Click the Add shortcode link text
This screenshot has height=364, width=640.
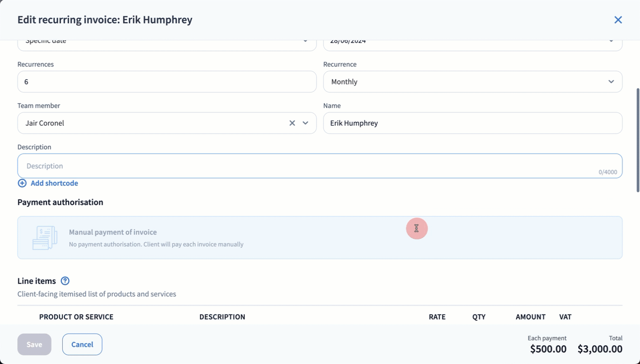click(x=54, y=183)
